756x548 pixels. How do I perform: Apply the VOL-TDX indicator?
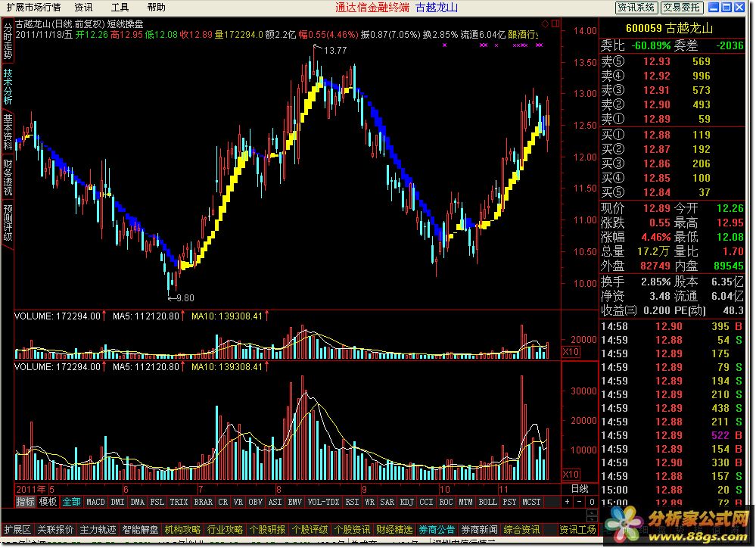pyautogui.click(x=323, y=502)
